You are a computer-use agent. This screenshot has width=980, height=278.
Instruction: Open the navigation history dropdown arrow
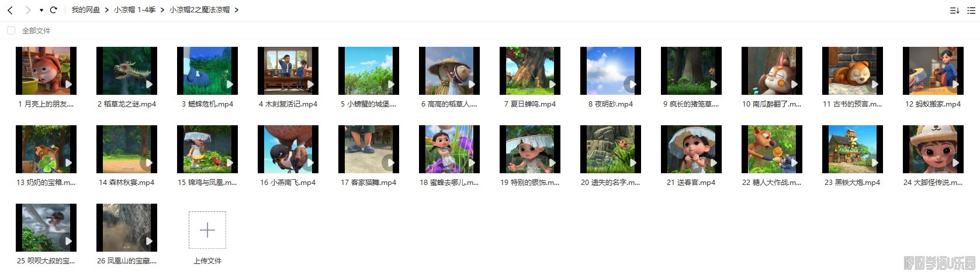tap(41, 11)
